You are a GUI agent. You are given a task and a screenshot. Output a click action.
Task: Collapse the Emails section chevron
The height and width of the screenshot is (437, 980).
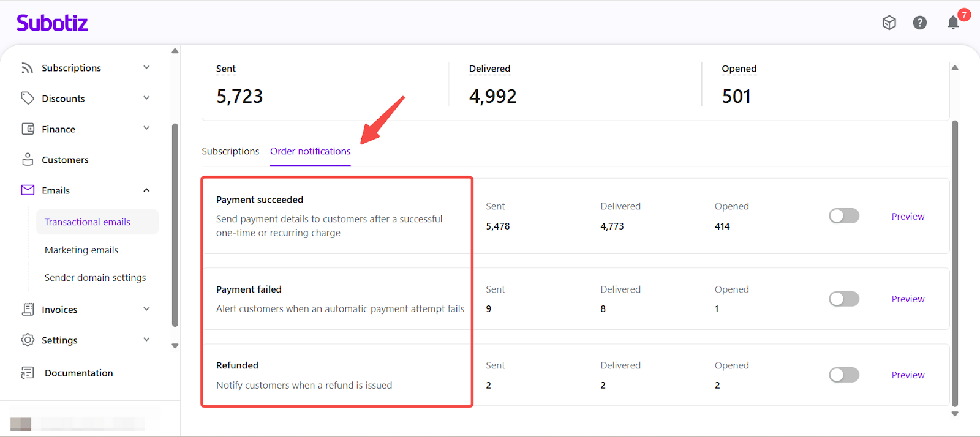(146, 190)
